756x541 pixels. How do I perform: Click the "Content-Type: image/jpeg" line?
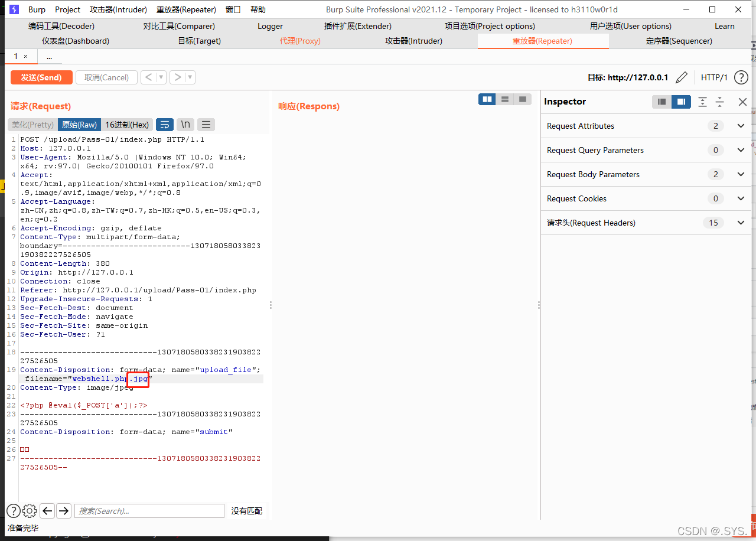point(77,387)
